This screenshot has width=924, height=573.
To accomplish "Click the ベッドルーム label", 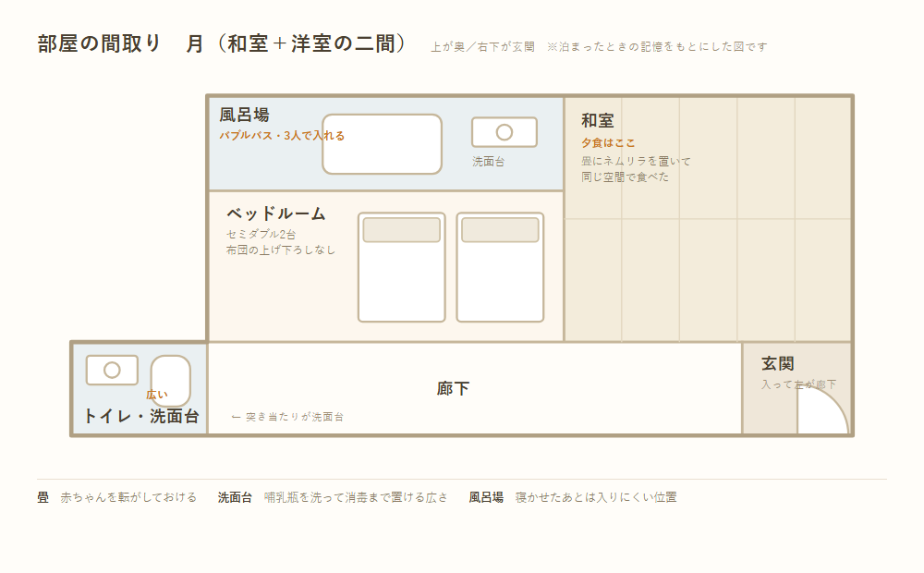I will [275, 213].
